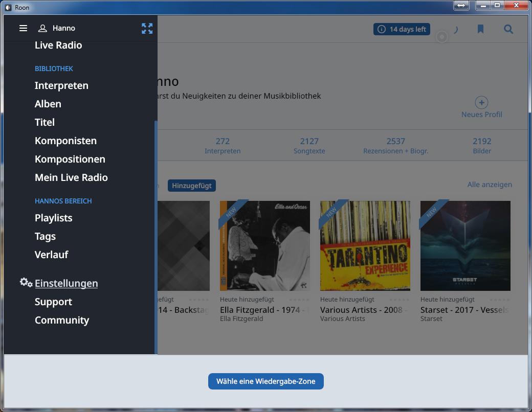The image size is (532, 412).
Task: Click the Various Artists - 2008 album title
Action: [x=364, y=310]
